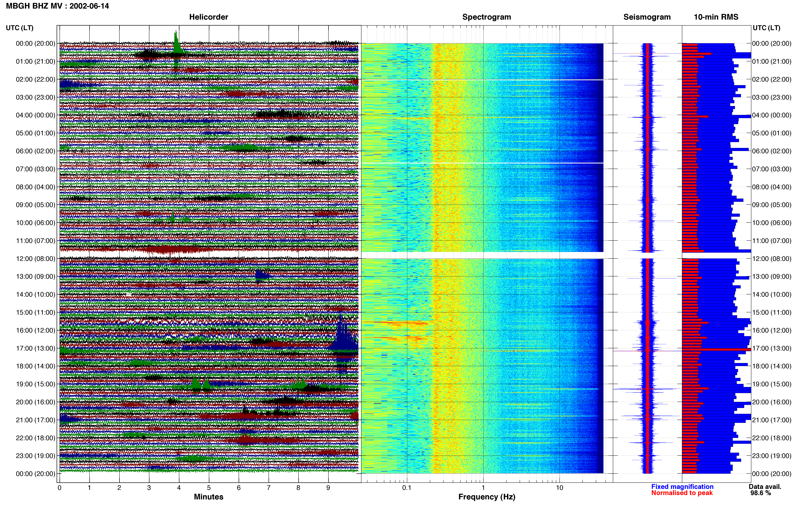Click left time label '09:00 (05:00)'
The height and width of the screenshot is (508, 812).
[35, 205]
